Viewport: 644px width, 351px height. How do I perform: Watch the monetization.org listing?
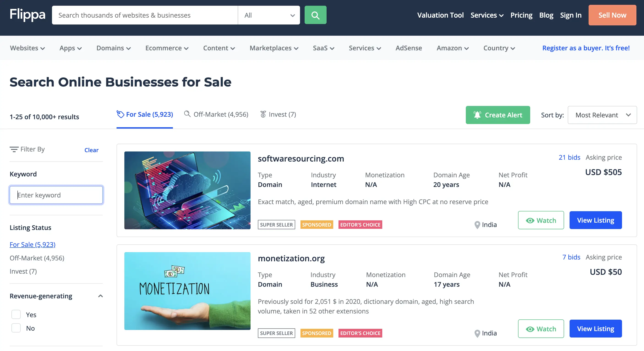(541, 329)
